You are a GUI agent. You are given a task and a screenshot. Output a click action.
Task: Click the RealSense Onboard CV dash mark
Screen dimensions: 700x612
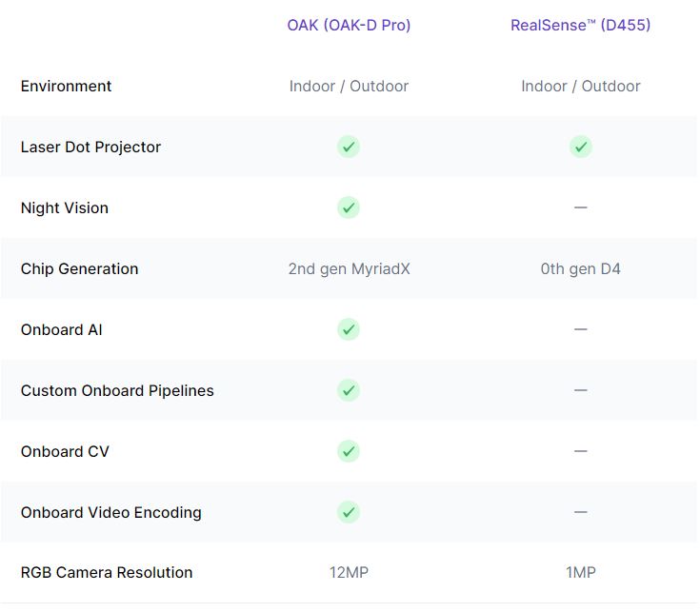580,451
